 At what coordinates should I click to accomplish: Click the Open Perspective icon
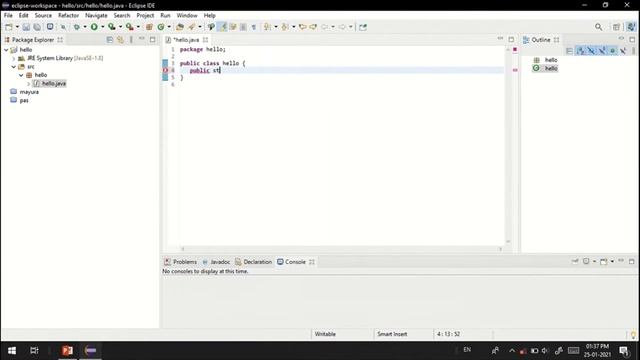616,27
